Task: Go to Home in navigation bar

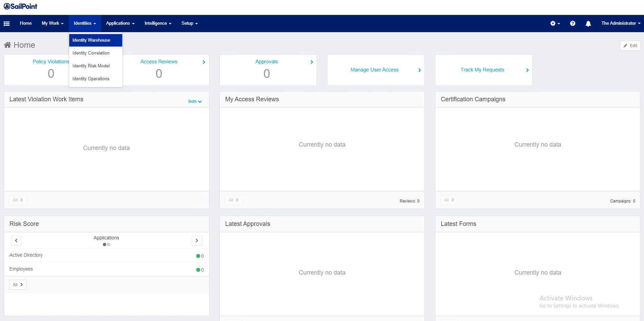Action: click(26, 23)
